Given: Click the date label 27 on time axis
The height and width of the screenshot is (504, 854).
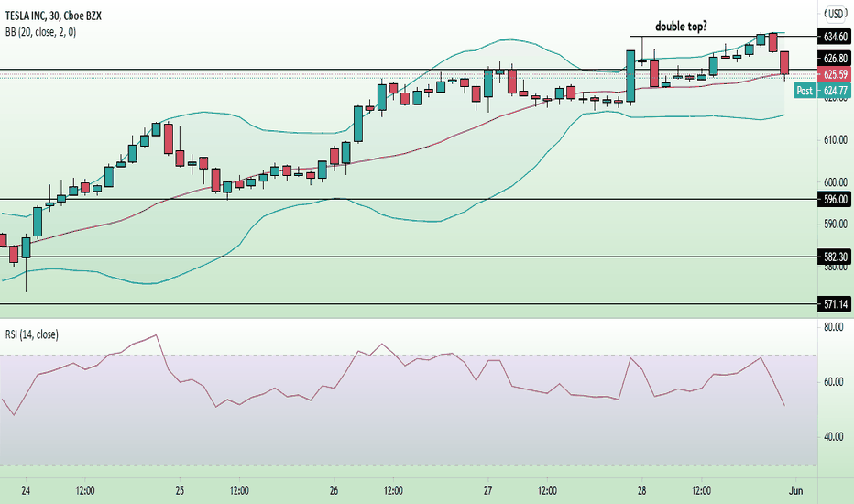Looking at the screenshot, I should pyautogui.click(x=487, y=490).
